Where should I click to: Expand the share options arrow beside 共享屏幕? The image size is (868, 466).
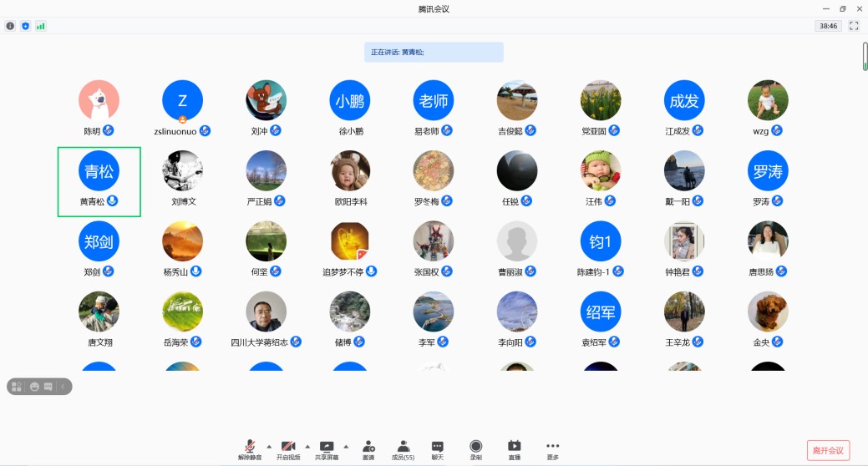click(345, 446)
